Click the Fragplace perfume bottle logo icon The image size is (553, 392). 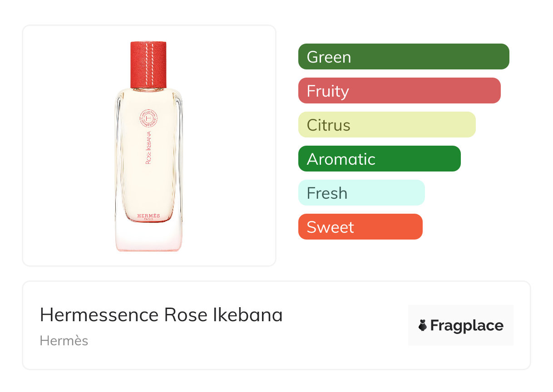coord(423,325)
